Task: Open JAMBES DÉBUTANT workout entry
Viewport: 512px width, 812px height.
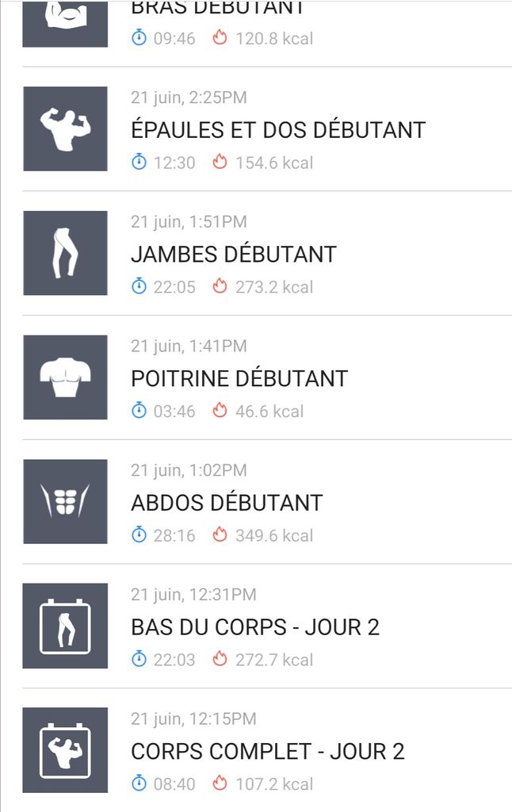Action: pos(234,255)
